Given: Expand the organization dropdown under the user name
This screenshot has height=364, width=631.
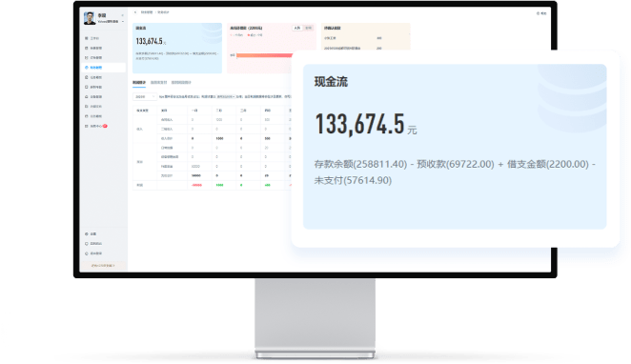Looking at the screenshot, I should pyautogui.click(x=123, y=21).
